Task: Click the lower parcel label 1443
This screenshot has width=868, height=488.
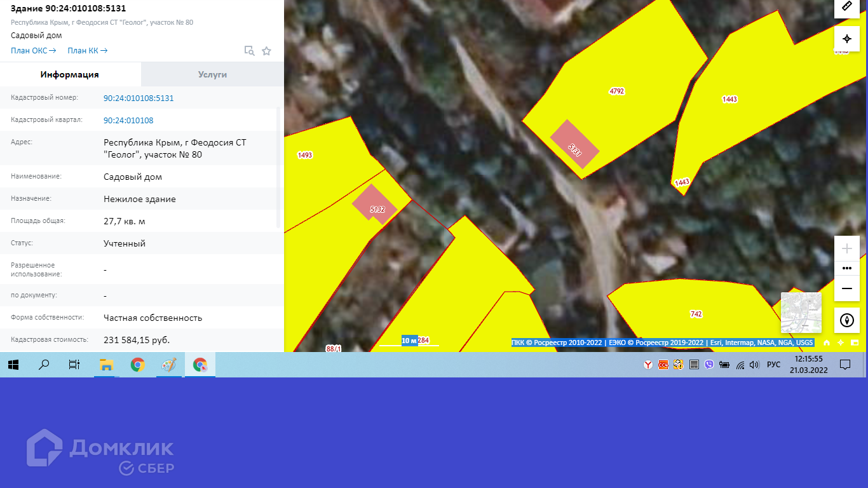Action: [x=682, y=182]
